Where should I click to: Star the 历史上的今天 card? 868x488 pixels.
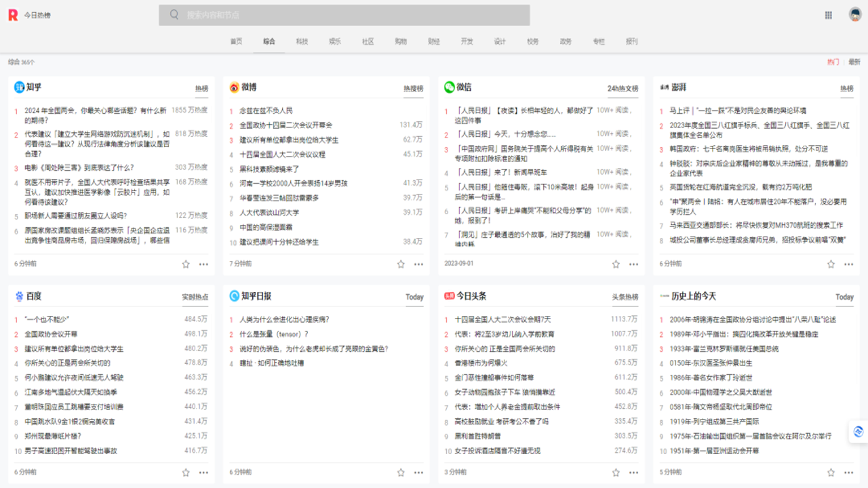click(831, 472)
